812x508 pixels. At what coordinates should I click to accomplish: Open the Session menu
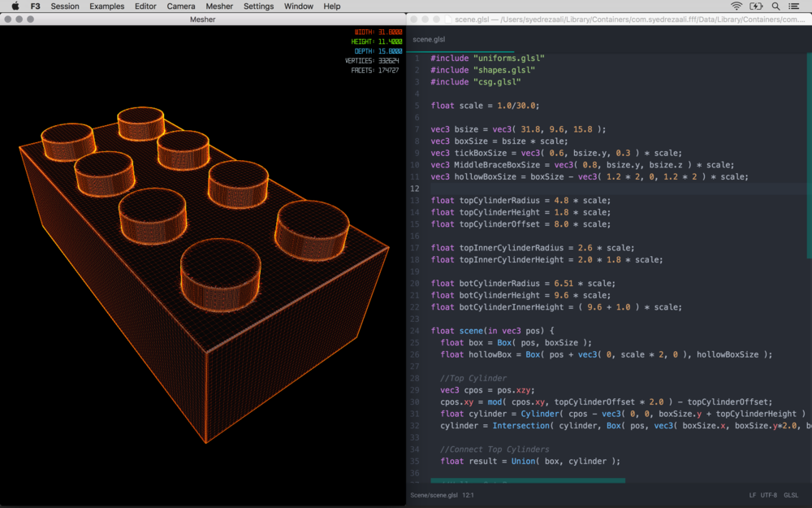[x=65, y=7]
